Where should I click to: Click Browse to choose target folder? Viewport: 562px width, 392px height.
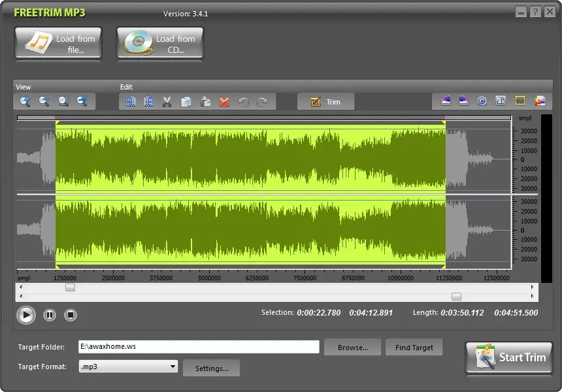tap(353, 347)
